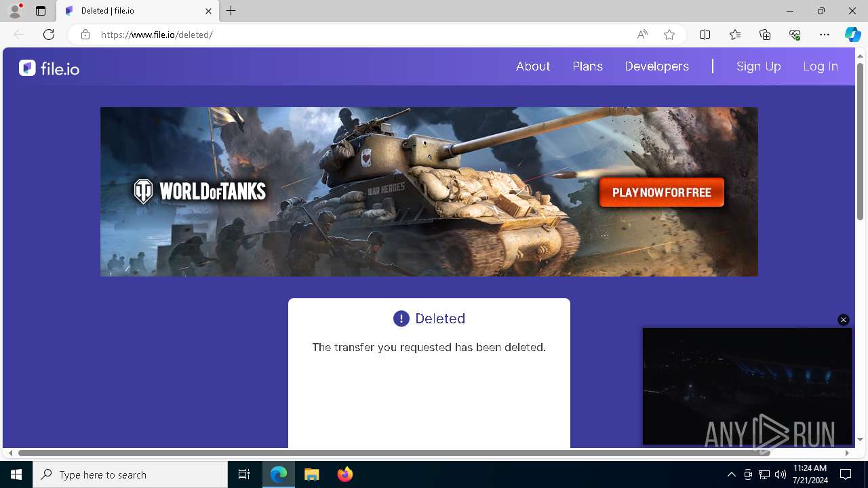Click 'The transfer you requested has been deleted.' text
This screenshot has height=488, width=868.
tap(429, 347)
